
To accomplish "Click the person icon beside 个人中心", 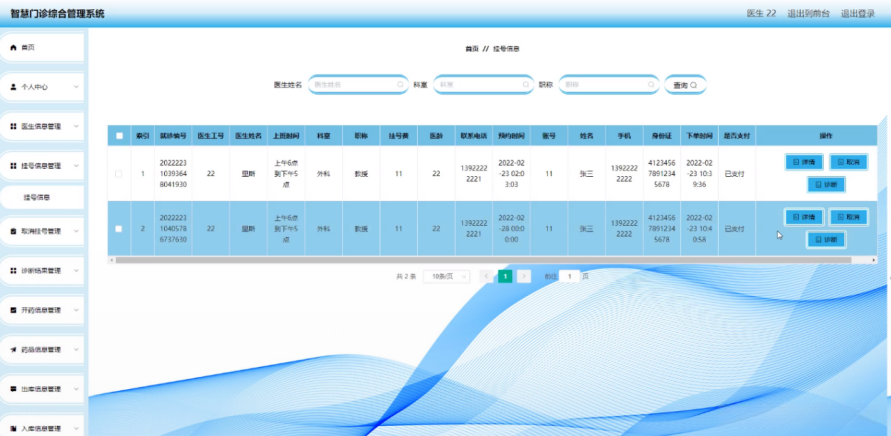I will [14, 87].
